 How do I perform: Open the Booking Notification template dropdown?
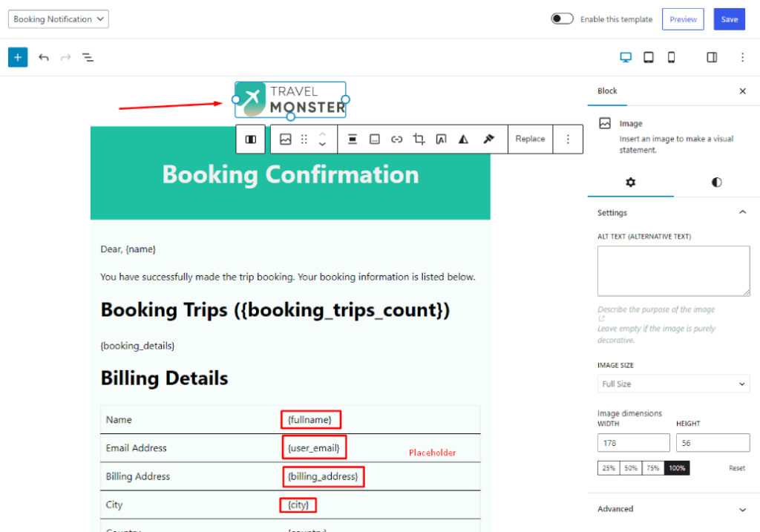pos(58,19)
